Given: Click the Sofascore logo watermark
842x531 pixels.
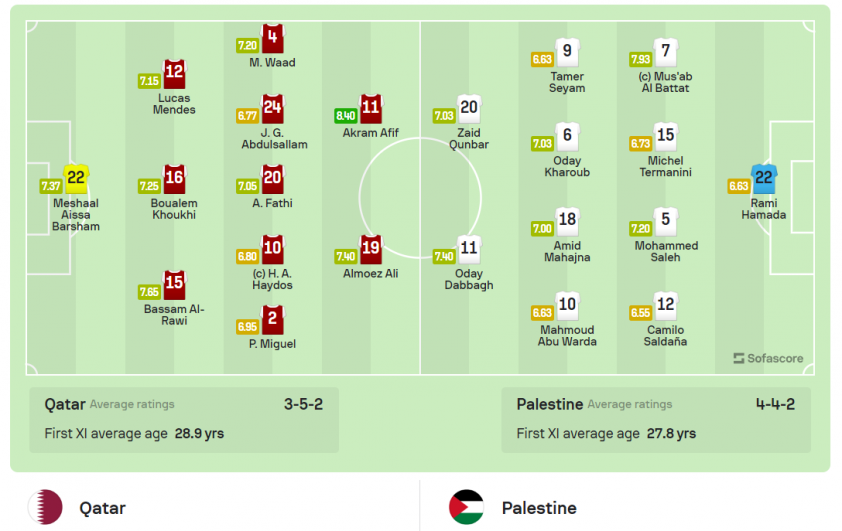Looking at the screenshot, I should coord(768,358).
